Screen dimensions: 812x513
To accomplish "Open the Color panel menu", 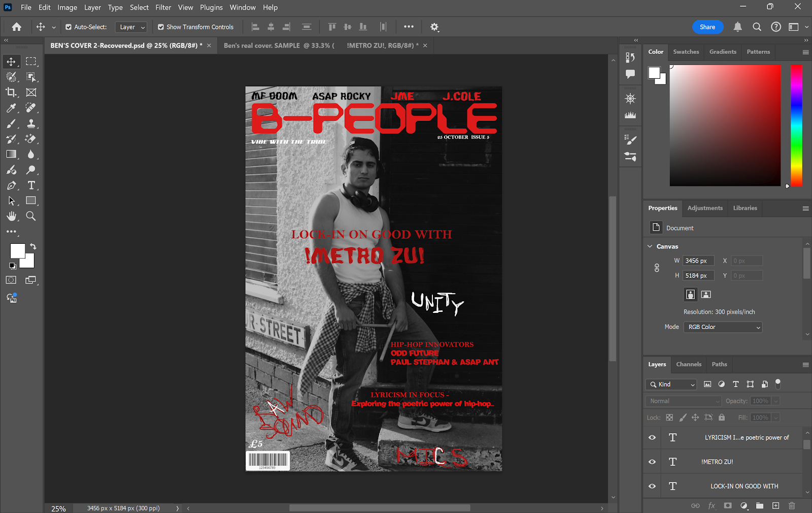I will [x=805, y=52].
